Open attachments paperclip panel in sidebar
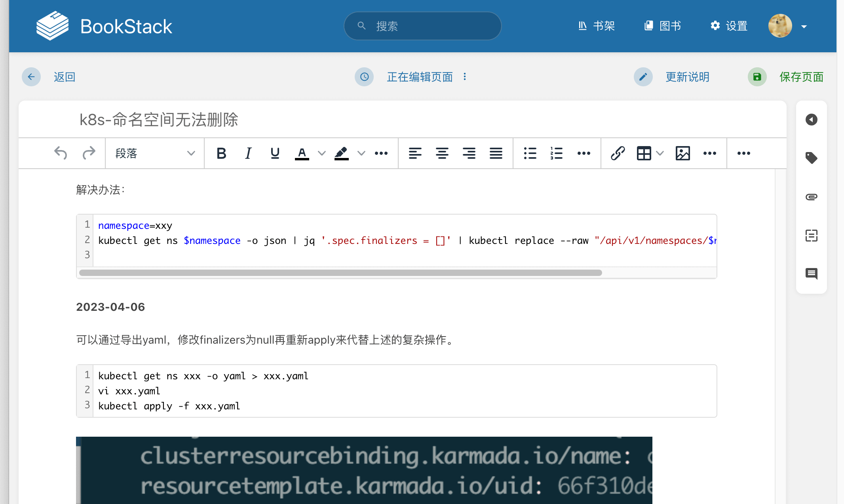844x504 pixels. pyautogui.click(x=811, y=197)
